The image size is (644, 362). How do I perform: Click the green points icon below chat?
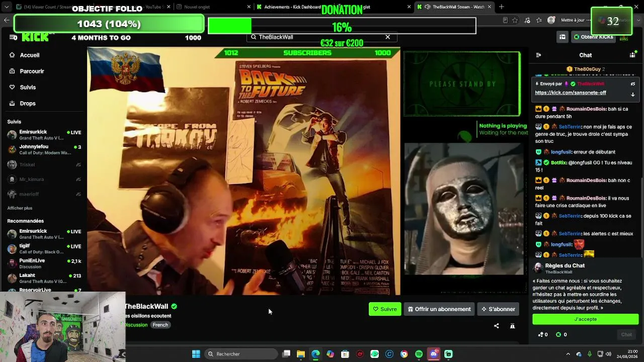coord(558,334)
